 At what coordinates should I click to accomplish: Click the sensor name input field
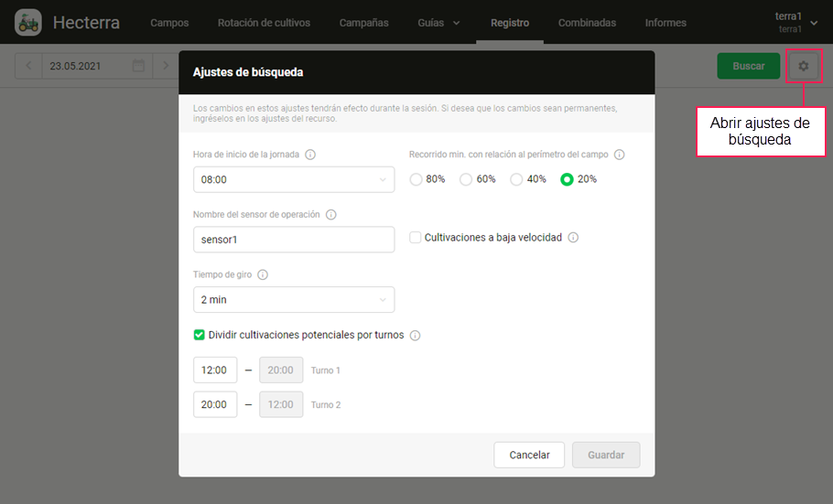pyautogui.click(x=293, y=240)
